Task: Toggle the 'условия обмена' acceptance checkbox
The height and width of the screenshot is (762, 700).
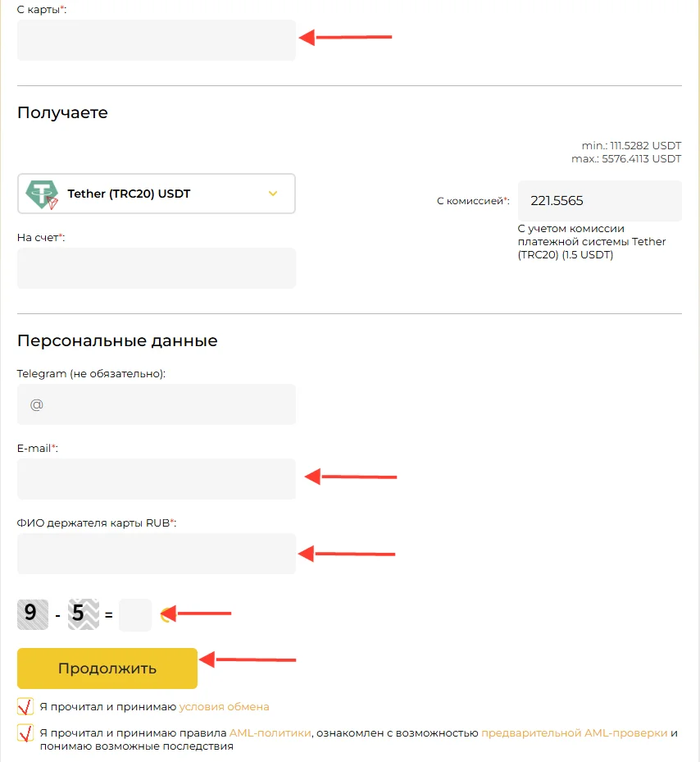Action: 25,706
